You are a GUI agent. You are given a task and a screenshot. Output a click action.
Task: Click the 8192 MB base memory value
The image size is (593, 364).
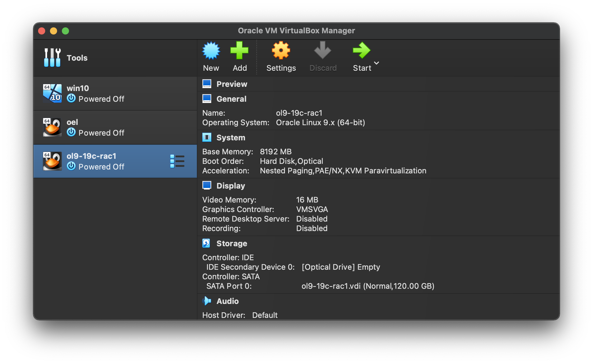[x=276, y=152]
